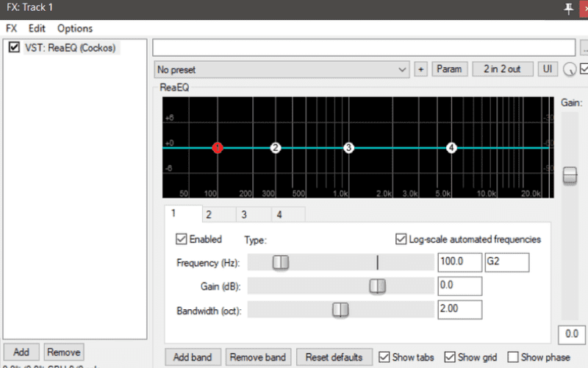The width and height of the screenshot is (588, 368).
Task: Click the note field showing G2
Action: tap(507, 262)
